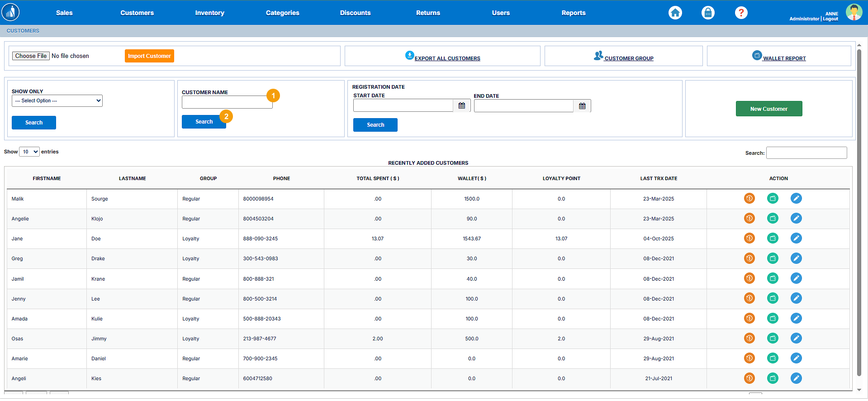Click the padlock password icon
This screenshot has height=401, width=868.
coord(708,13)
